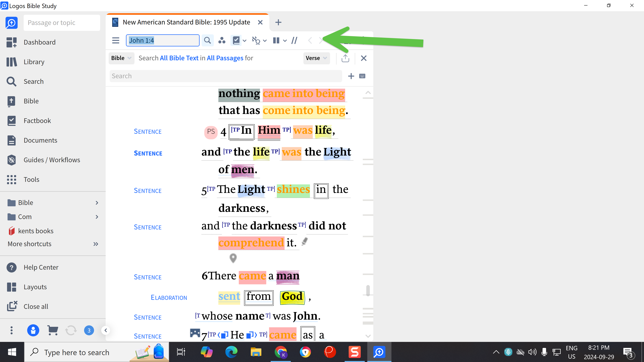Open File Explorer from the taskbar
Viewport: 644px width, 362px height.
coord(256,352)
